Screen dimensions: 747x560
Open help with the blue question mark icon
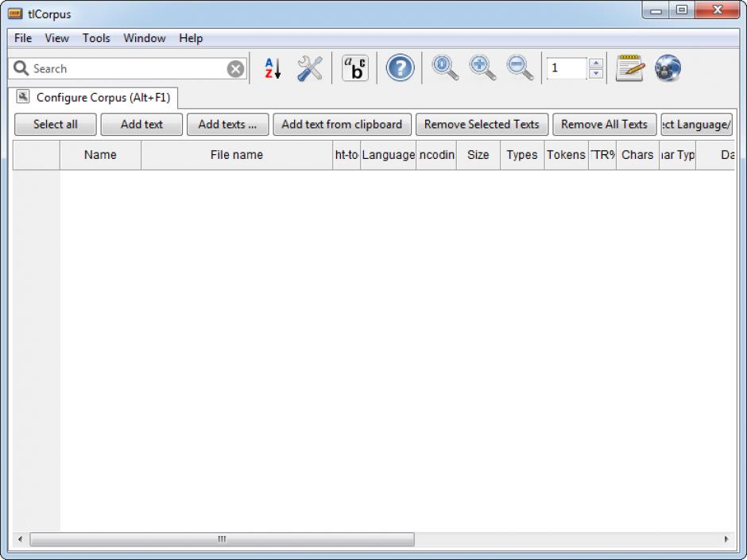point(400,69)
